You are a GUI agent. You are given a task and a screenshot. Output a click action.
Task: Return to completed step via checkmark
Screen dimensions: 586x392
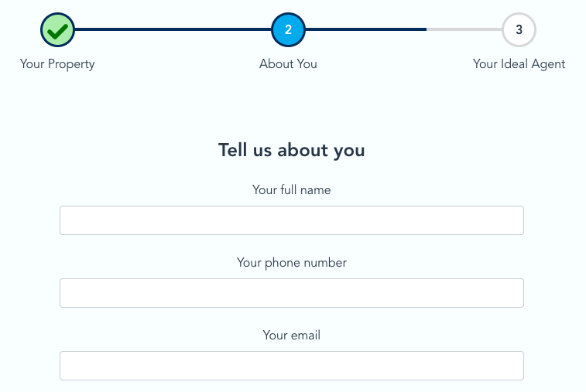(57, 31)
